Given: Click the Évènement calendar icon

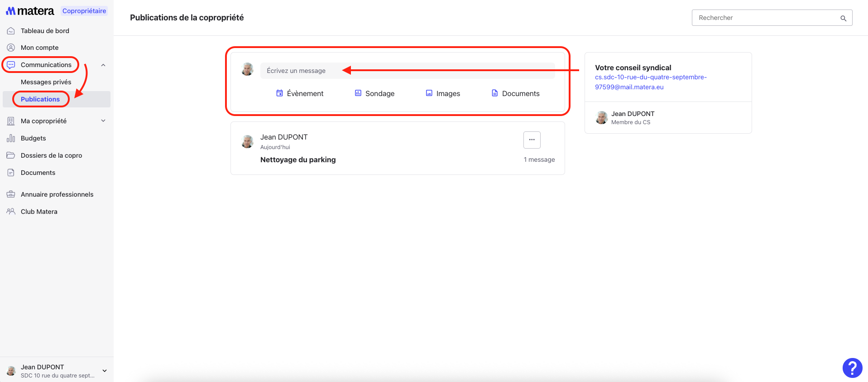Looking at the screenshot, I should (279, 93).
